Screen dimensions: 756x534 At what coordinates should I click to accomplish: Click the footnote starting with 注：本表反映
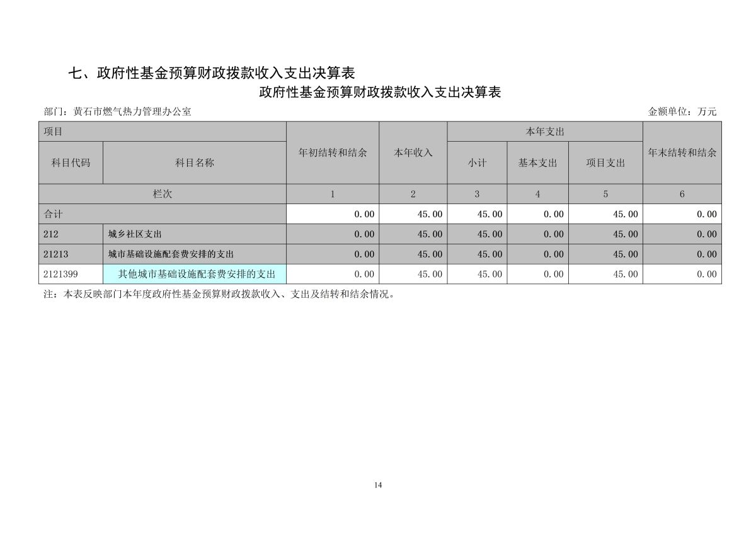pos(221,294)
